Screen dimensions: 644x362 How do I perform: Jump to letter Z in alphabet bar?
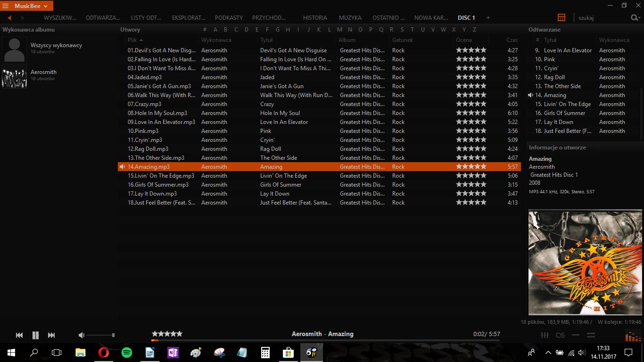(x=474, y=29)
